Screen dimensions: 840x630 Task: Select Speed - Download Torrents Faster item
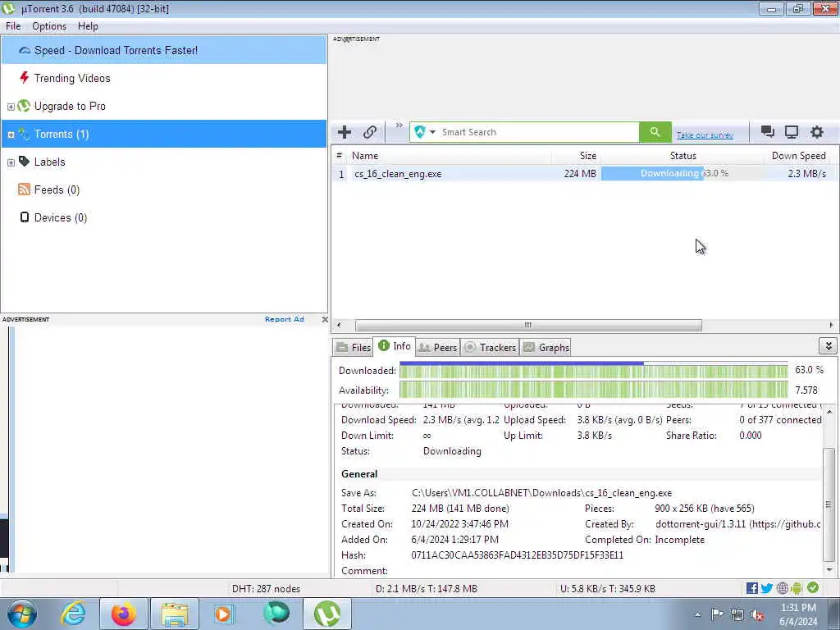point(164,50)
